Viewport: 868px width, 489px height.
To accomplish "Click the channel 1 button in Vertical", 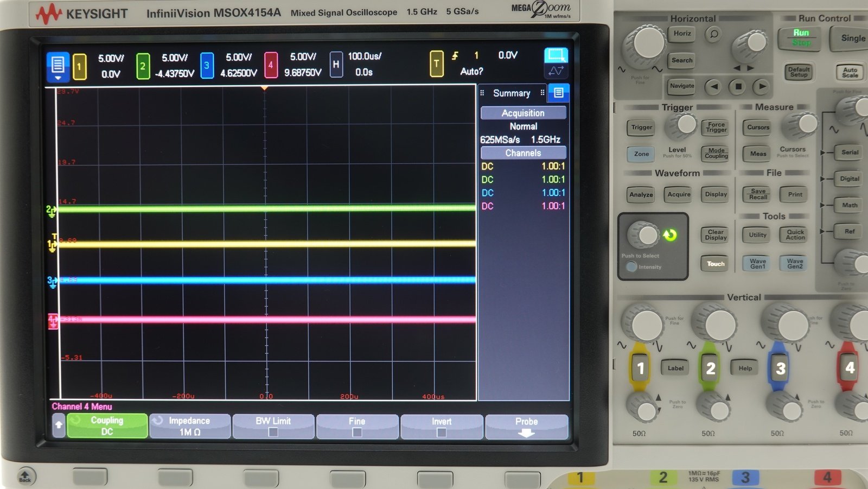I will click(x=640, y=368).
